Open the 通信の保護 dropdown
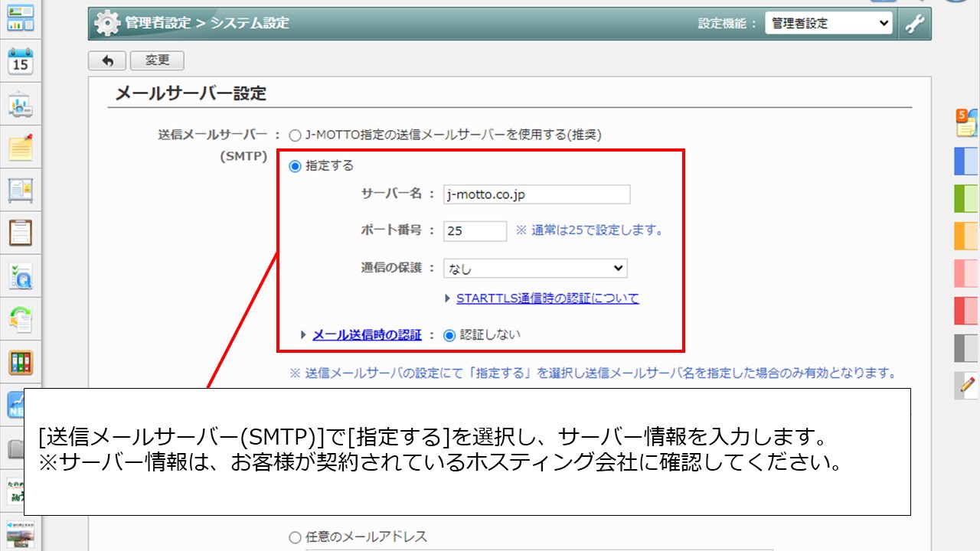The height and width of the screenshot is (551, 980). [536, 269]
